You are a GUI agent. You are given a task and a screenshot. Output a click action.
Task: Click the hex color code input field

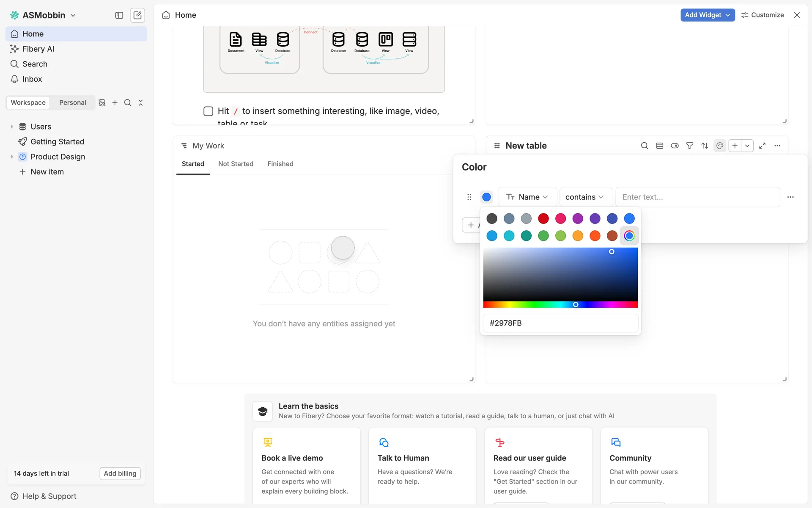pos(560,323)
